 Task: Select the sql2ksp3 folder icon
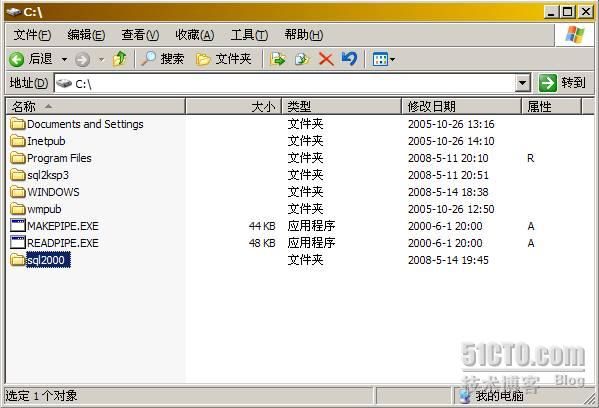(18, 175)
